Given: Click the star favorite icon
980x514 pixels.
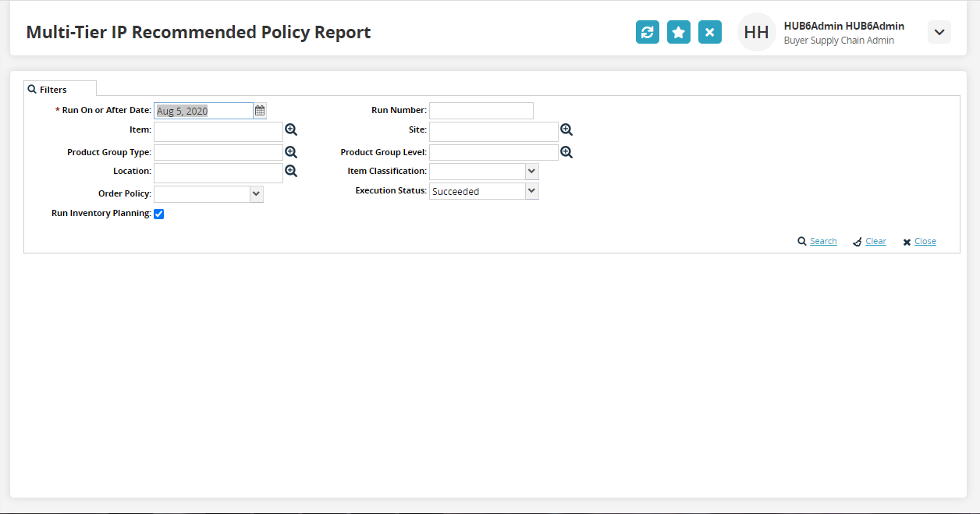Looking at the screenshot, I should (678, 32).
